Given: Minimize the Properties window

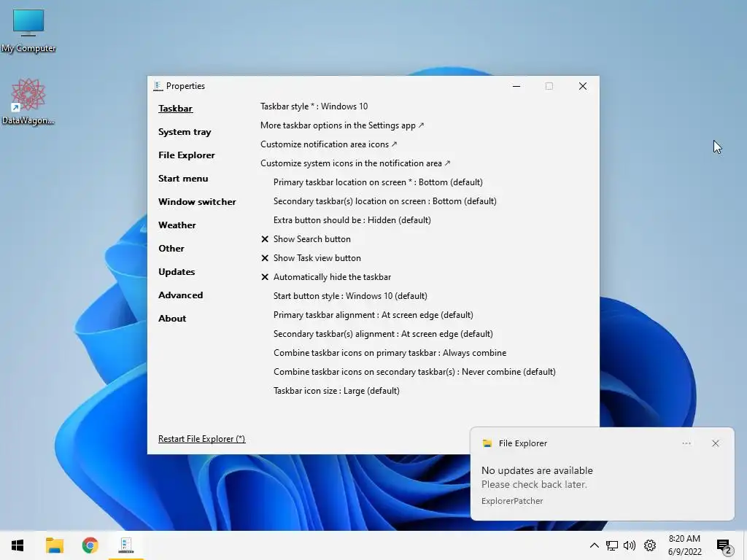Looking at the screenshot, I should point(516,86).
